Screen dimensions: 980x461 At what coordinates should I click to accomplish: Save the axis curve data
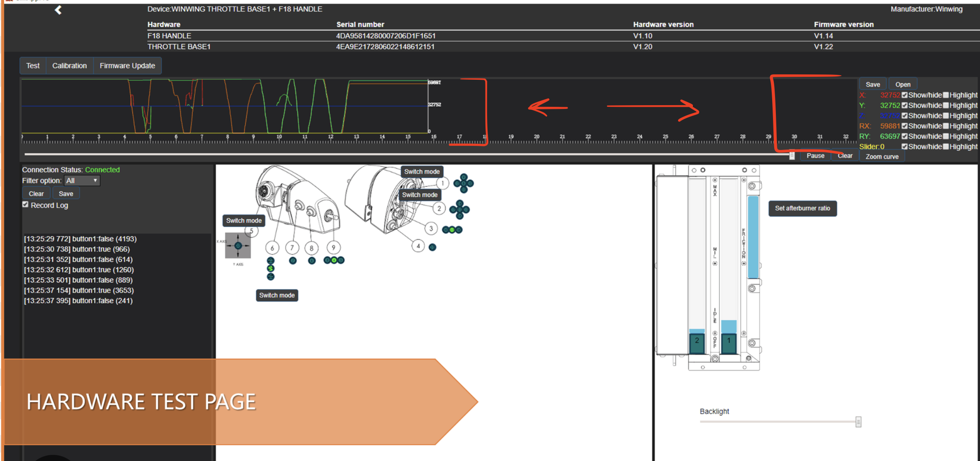[x=873, y=84]
